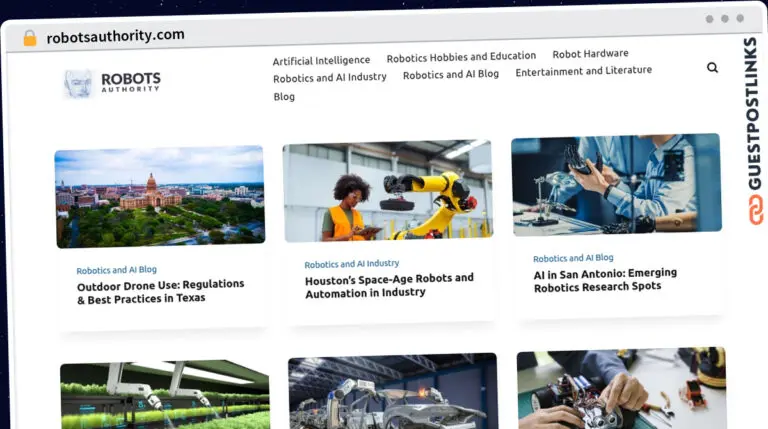768x429 pixels.
Task: Go to Robotics and AI Industry menu
Action: (x=330, y=77)
